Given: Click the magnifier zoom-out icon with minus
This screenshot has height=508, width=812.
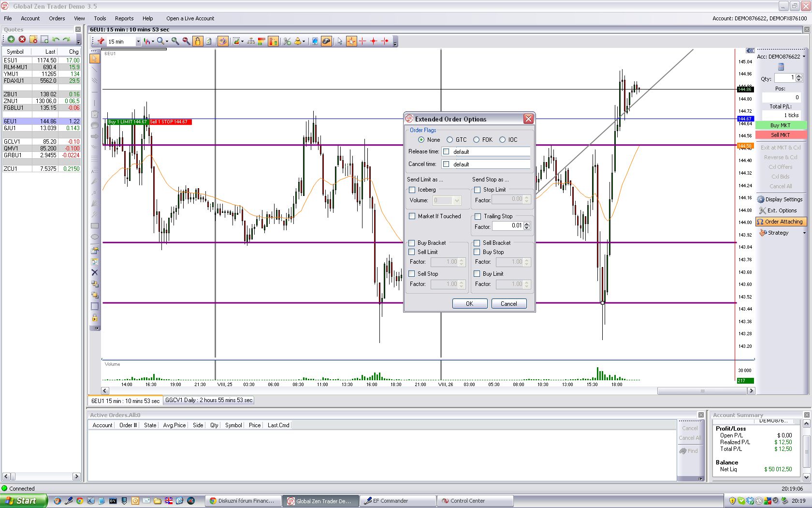Looking at the screenshot, I should (x=186, y=41).
